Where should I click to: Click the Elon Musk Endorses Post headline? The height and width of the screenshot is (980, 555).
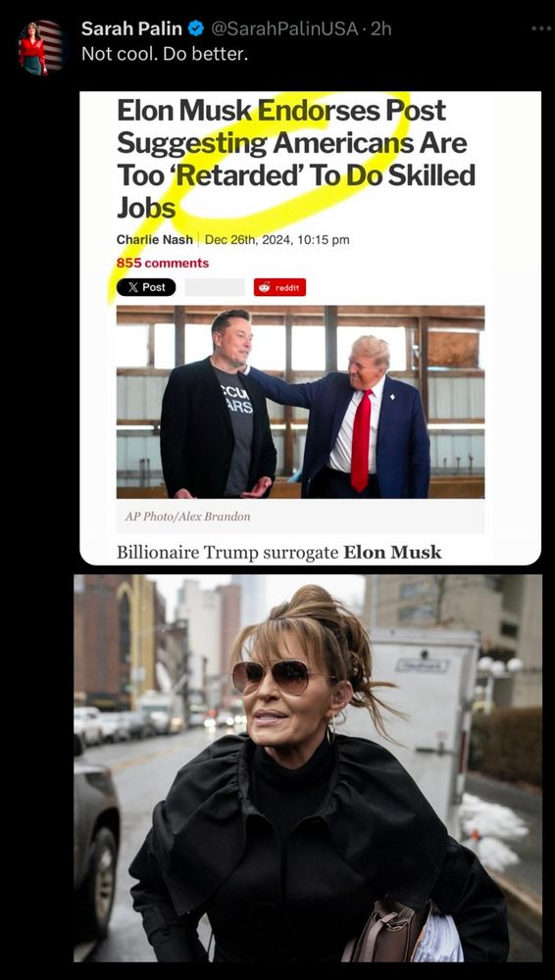pos(295,159)
